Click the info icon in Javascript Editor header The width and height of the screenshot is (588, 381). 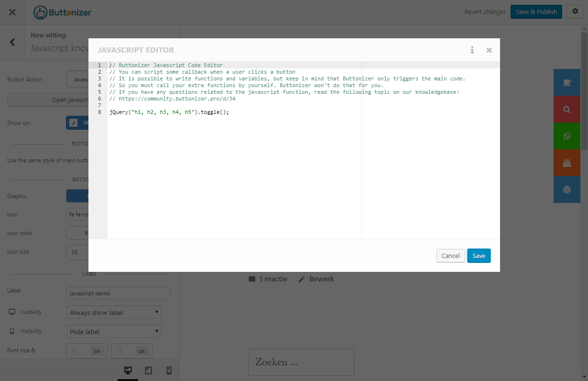(x=472, y=50)
